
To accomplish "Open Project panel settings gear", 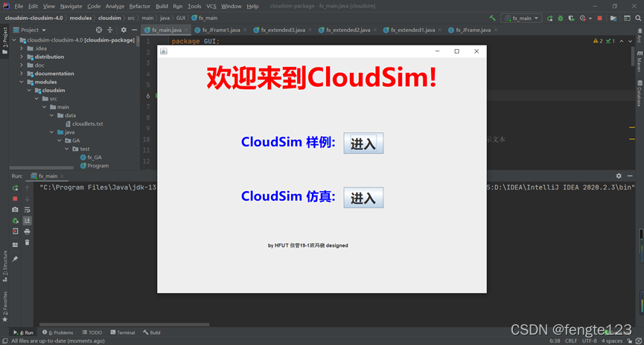I will click(x=124, y=30).
